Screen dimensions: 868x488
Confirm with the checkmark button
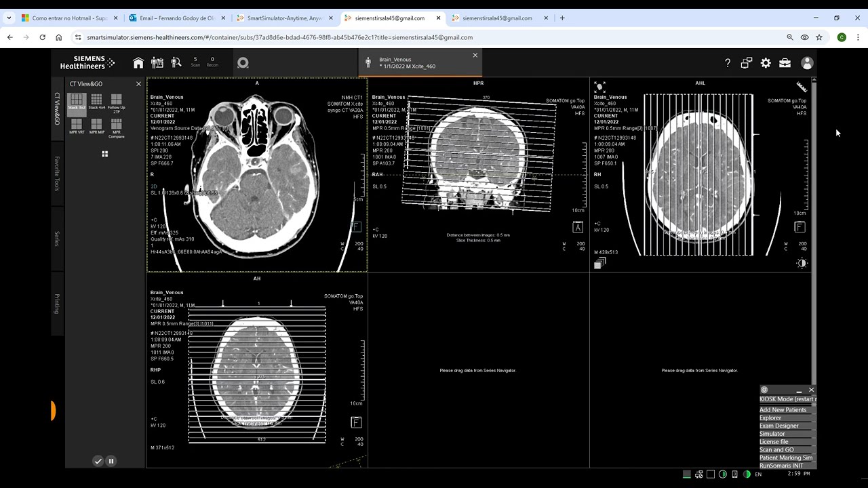pos(98,461)
